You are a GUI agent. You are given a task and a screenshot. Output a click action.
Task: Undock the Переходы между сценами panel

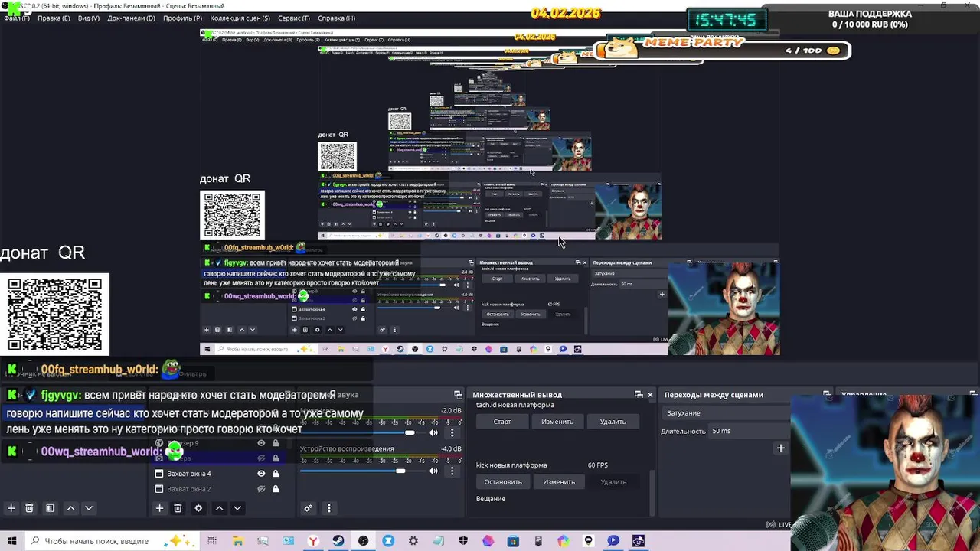827,395
